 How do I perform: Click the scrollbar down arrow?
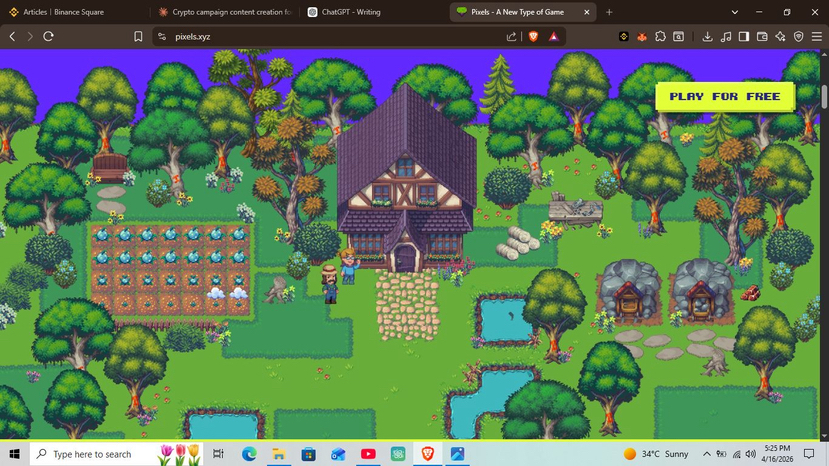(824, 436)
